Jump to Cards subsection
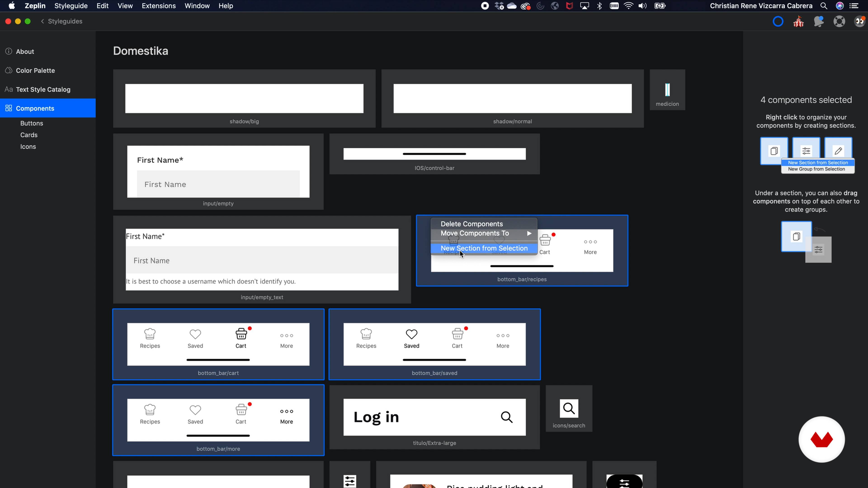868x488 pixels. 29,135
